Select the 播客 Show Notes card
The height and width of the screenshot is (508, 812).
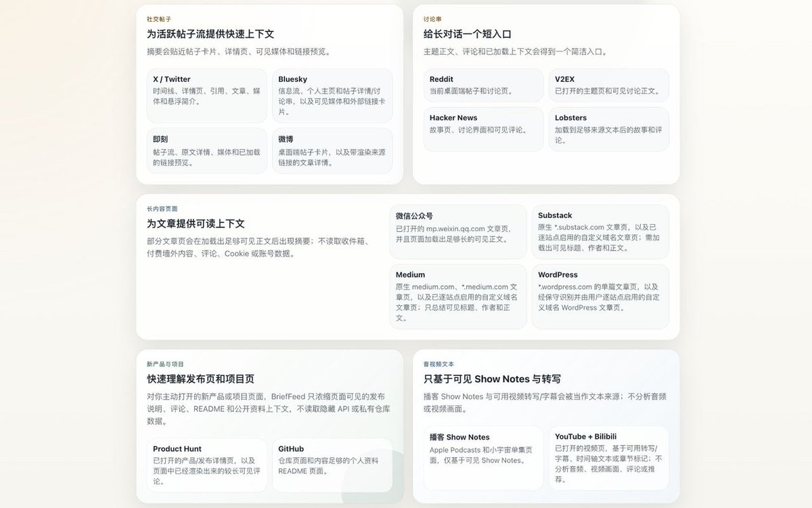pyautogui.click(x=483, y=458)
